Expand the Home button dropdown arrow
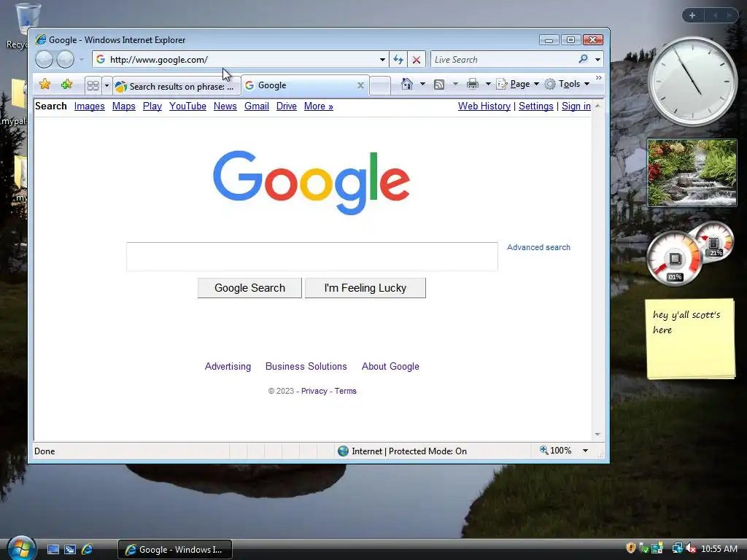This screenshot has width=747, height=560. point(422,85)
